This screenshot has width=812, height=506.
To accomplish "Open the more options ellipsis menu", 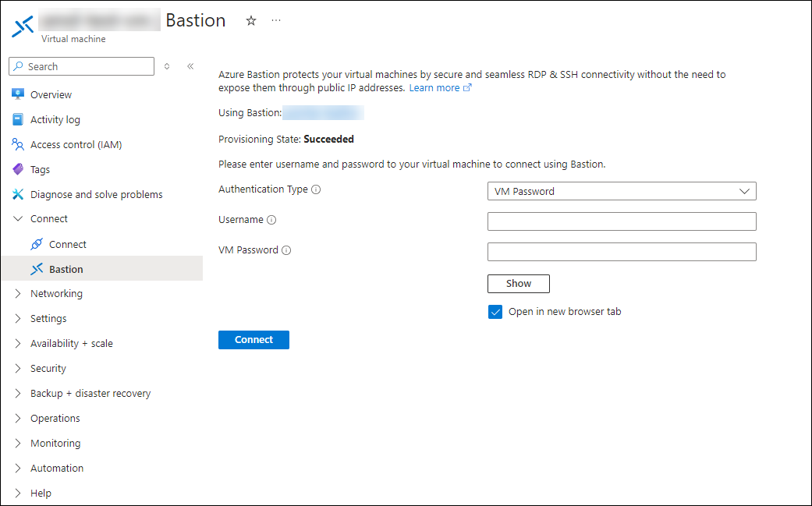I will point(276,21).
